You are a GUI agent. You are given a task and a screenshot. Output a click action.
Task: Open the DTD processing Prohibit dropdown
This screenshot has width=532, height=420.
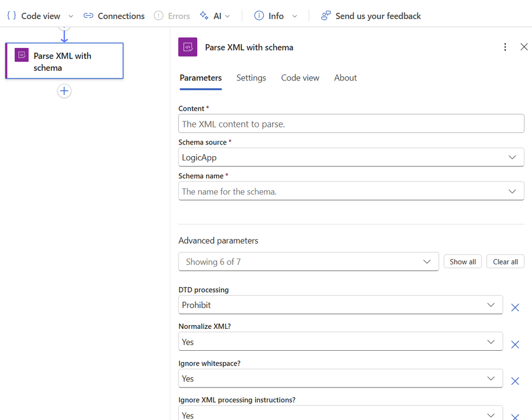coord(340,305)
